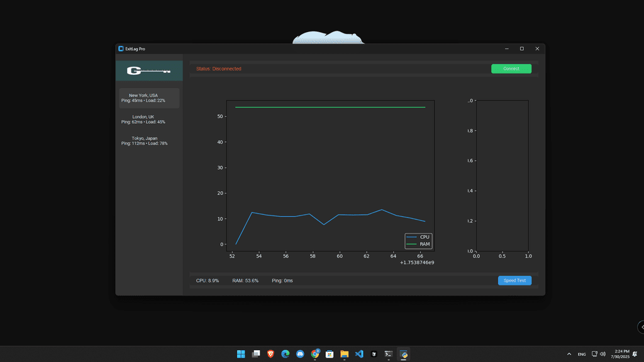Show hidden system tray icons
This screenshot has height=362, width=644.
pos(569,354)
